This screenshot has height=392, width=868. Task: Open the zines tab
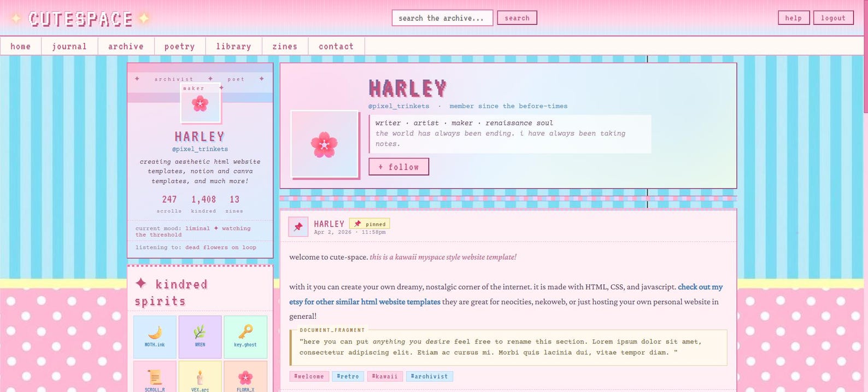tap(285, 46)
